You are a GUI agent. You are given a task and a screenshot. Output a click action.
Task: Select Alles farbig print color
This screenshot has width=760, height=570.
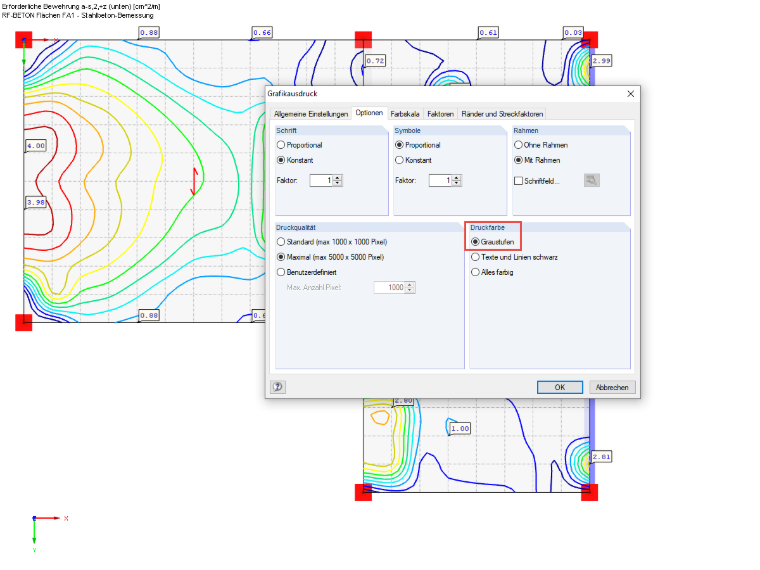492,272
